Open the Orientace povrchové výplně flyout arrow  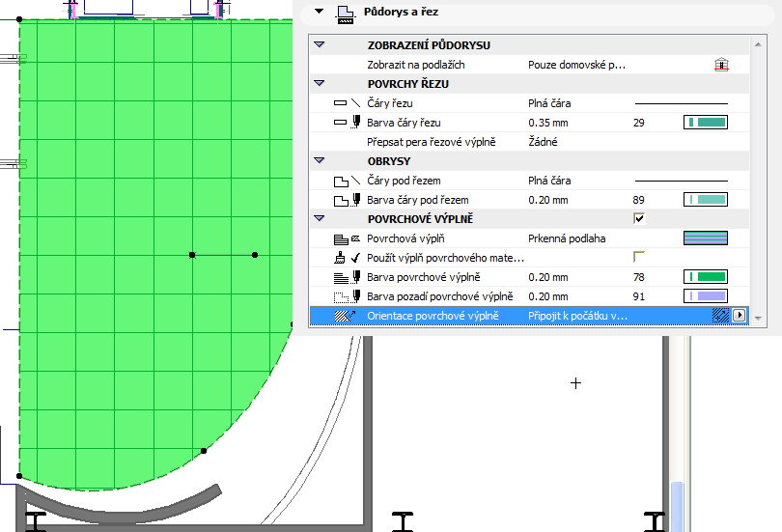point(740,316)
